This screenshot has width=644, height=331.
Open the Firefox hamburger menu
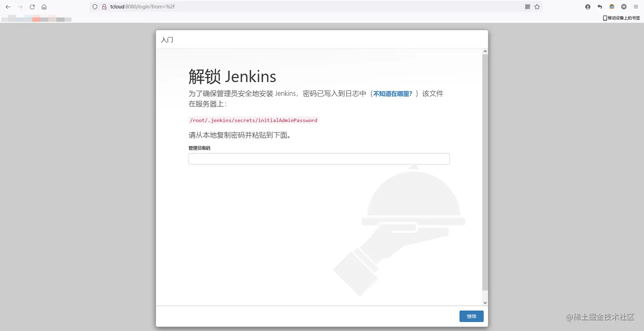pos(635,6)
